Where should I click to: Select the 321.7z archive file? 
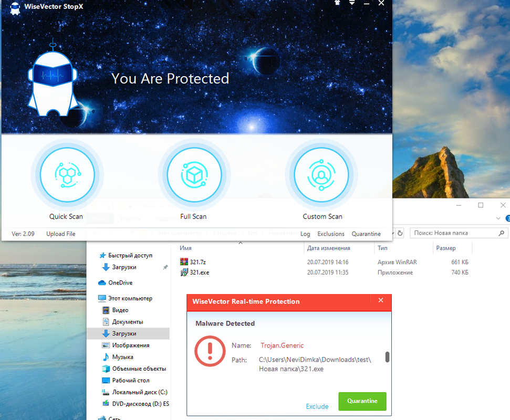click(x=198, y=262)
